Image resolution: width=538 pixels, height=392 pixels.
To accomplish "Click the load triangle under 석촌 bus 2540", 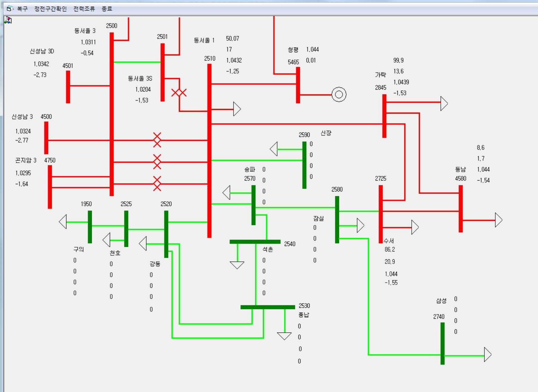I will [x=237, y=265].
